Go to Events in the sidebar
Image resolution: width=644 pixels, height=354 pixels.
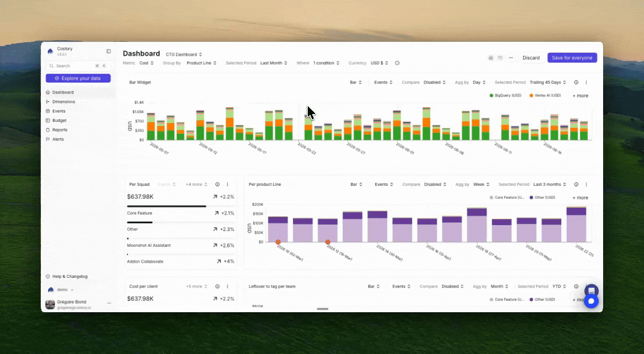pos(59,111)
